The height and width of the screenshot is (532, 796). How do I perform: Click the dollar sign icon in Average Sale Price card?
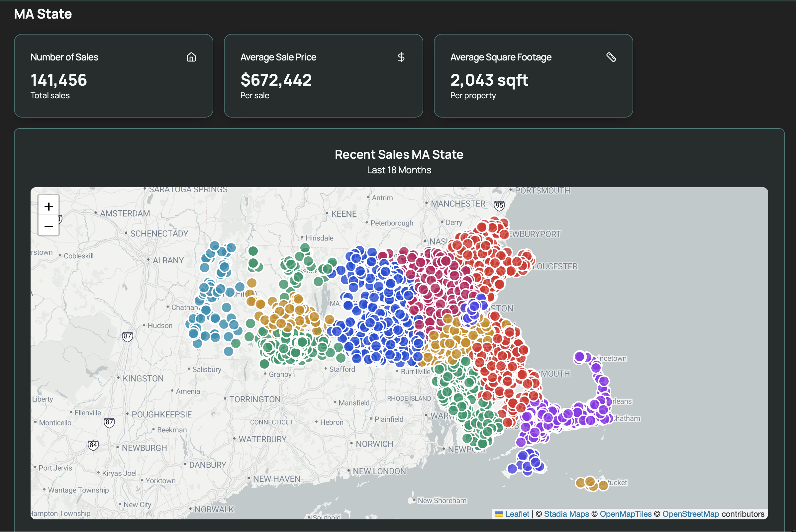[401, 57]
